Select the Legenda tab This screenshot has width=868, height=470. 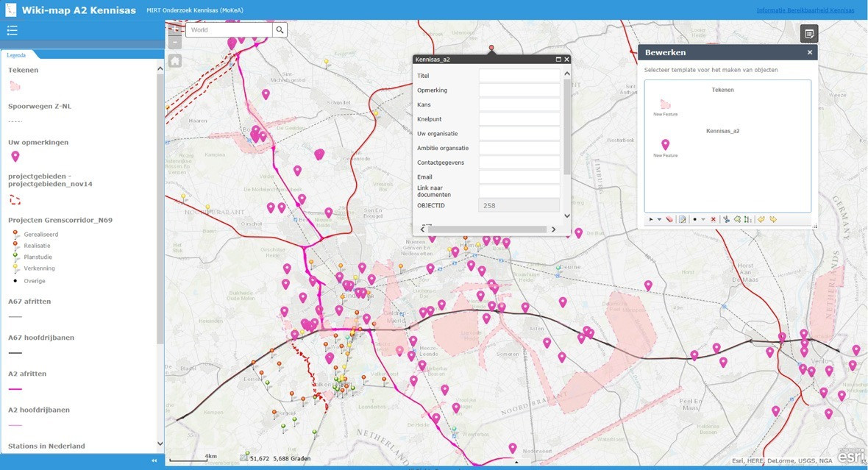click(x=16, y=55)
